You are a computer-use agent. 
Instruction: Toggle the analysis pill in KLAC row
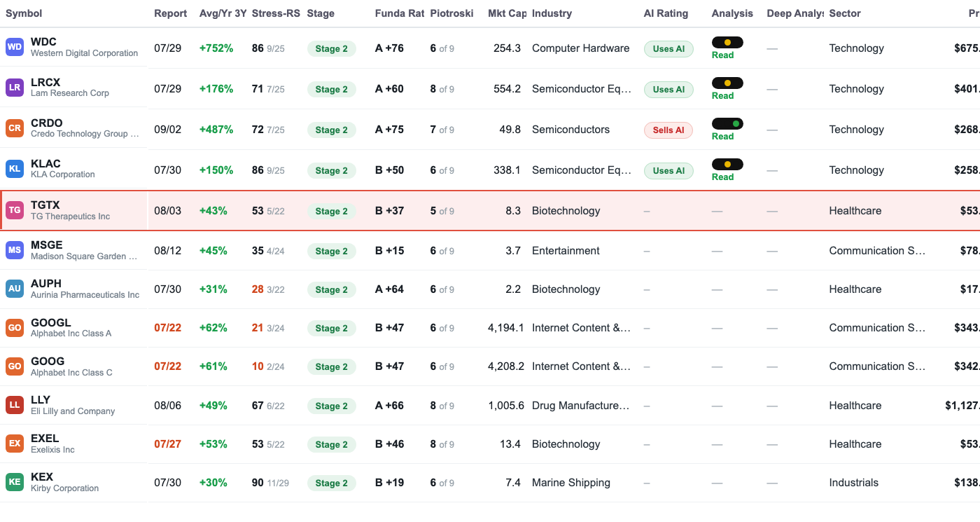coord(727,164)
